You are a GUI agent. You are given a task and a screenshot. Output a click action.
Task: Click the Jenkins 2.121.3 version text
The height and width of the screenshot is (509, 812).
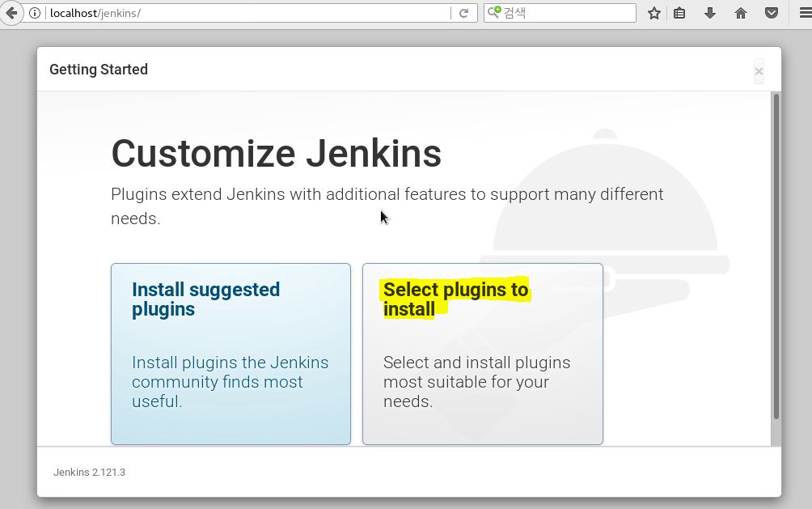89,473
